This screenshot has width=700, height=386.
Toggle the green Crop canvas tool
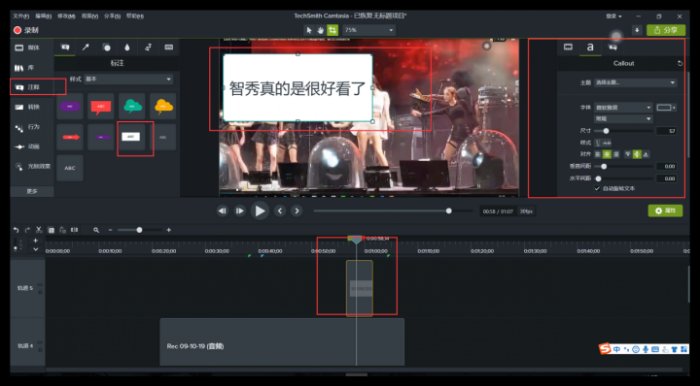332,30
